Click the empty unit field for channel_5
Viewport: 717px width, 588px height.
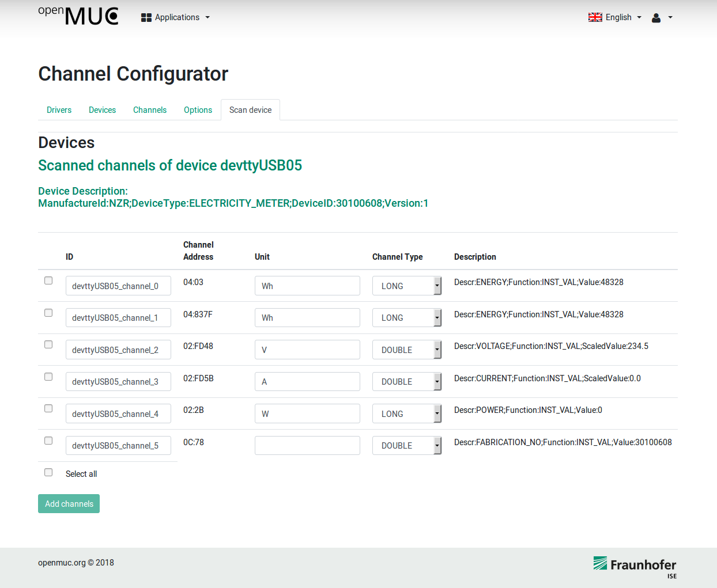click(307, 446)
